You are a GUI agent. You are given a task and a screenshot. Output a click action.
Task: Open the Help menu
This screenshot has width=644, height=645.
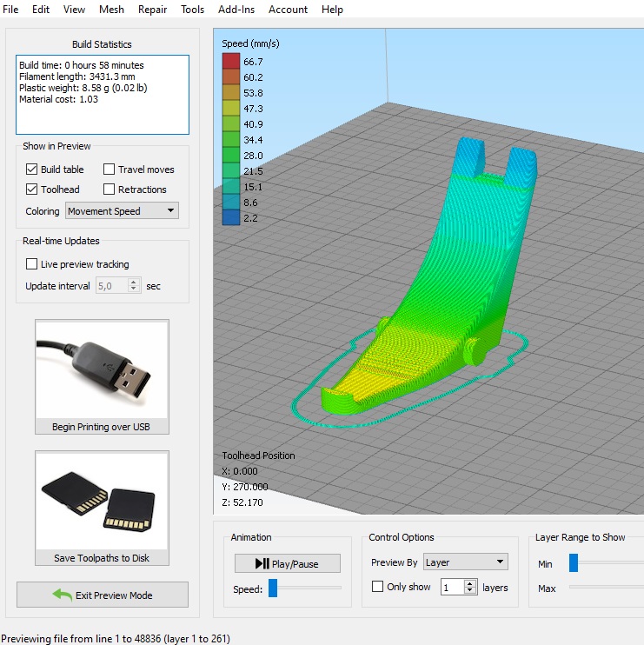point(332,9)
